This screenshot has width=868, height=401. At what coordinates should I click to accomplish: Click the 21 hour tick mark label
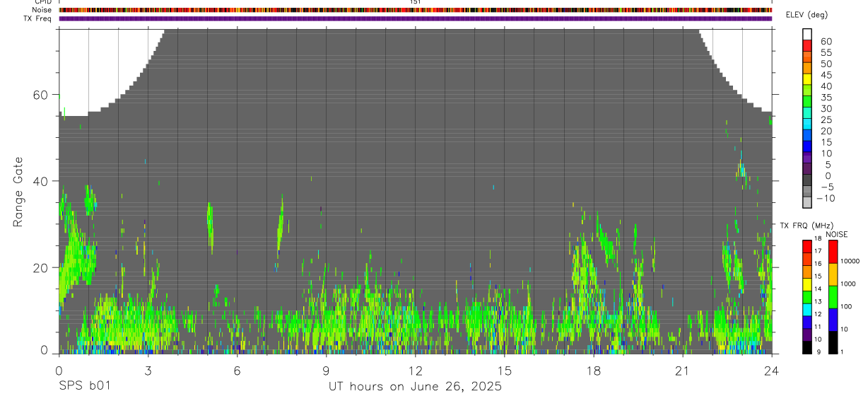682,371
